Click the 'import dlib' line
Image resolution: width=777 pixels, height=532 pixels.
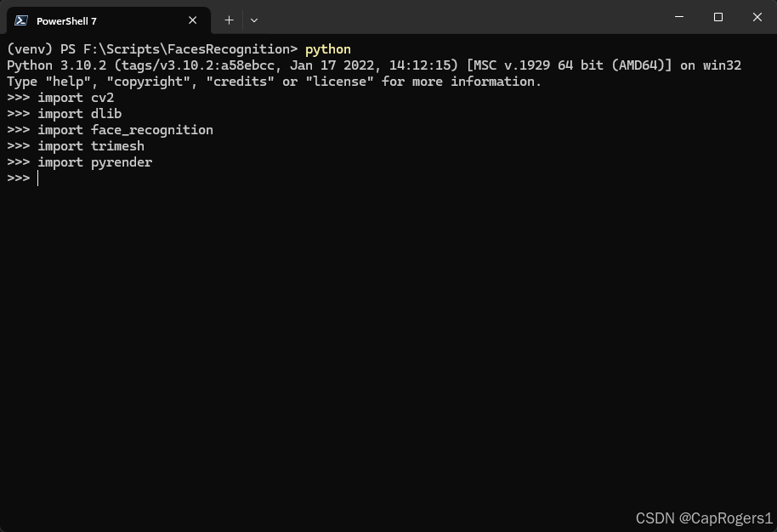click(x=65, y=114)
